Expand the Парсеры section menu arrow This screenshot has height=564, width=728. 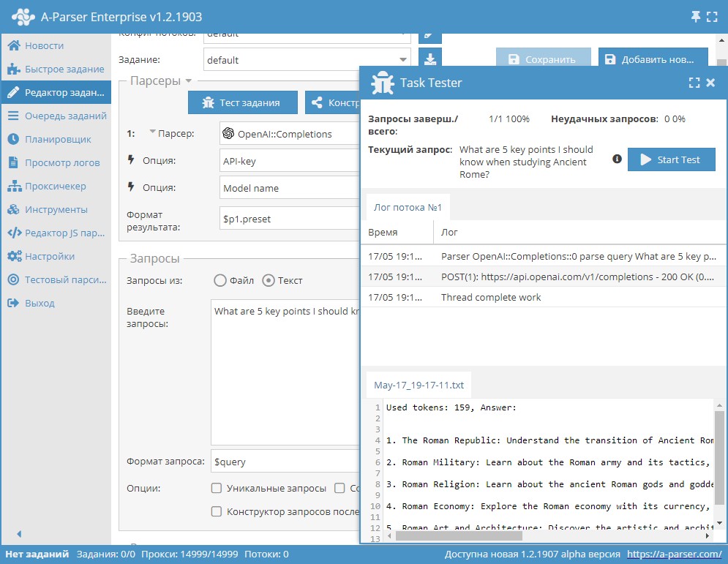[189, 80]
